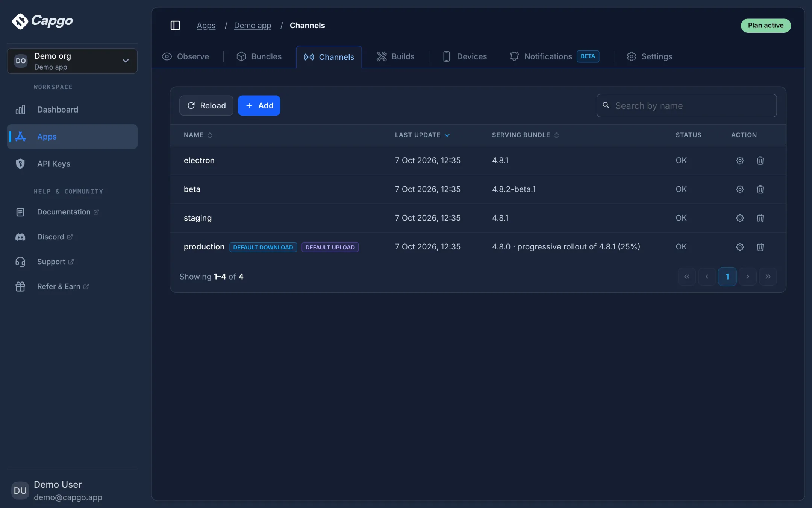
Task: Click the Refer & Earn gift icon
Action: click(20, 287)
